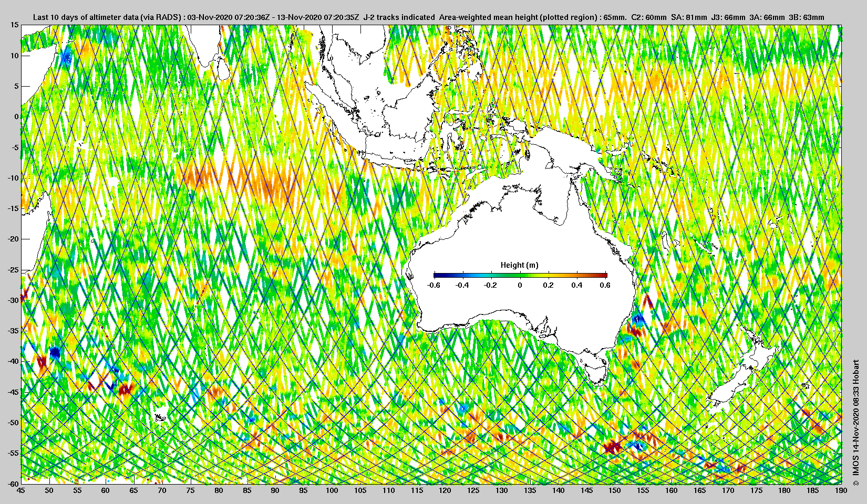Click longitude label '190' on bottom axis

click(841, 490)
